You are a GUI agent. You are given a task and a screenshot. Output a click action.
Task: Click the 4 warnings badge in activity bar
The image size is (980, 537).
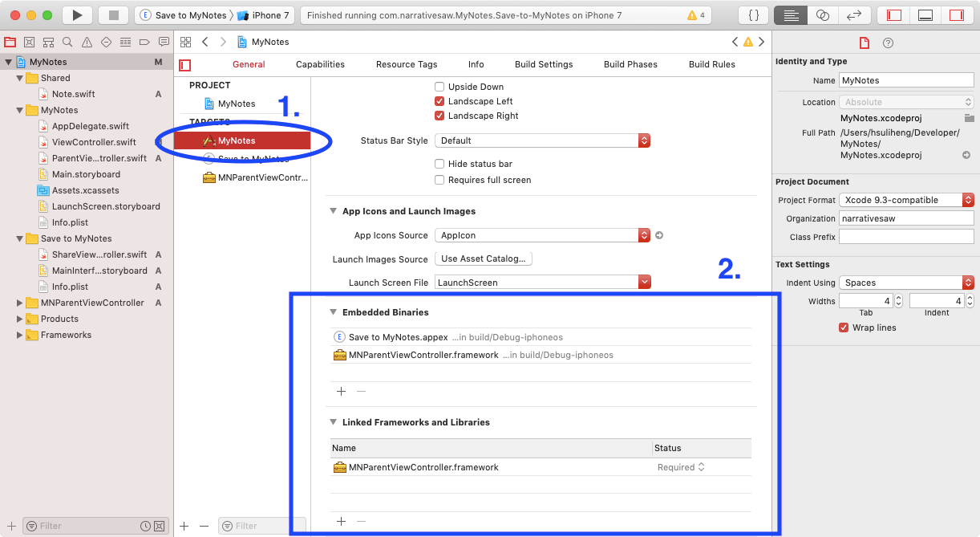coord(696,15)
